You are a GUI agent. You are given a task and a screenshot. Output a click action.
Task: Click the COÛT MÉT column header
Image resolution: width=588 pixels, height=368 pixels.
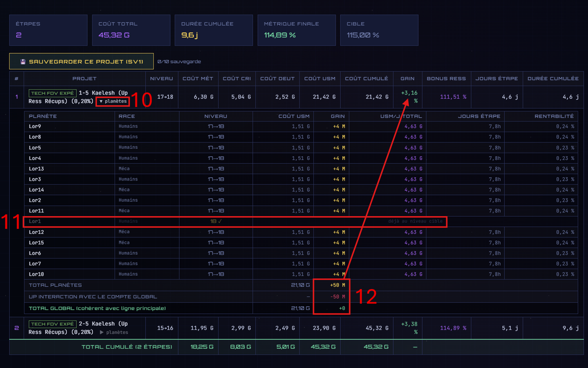(198, 79)
